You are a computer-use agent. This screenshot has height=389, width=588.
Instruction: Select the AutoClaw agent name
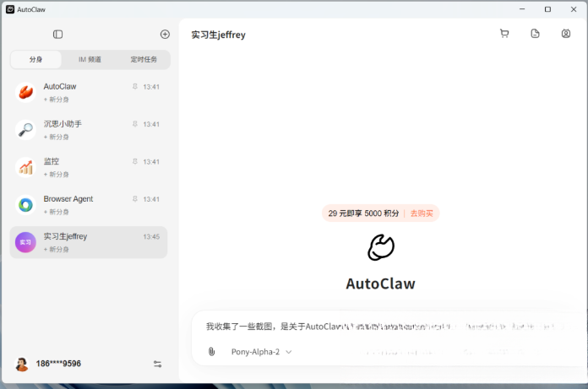(x=60, y=86)
